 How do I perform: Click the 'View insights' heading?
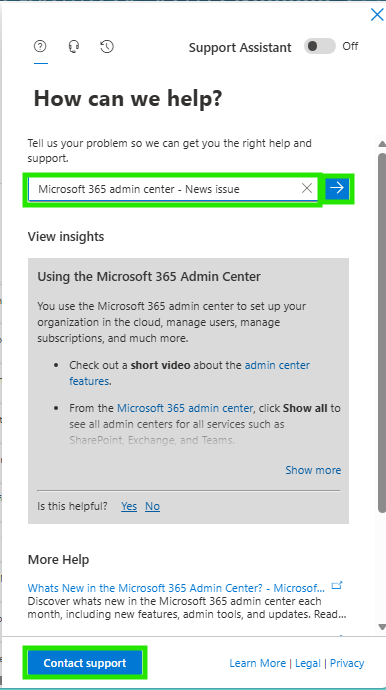[x=66, y=237]
